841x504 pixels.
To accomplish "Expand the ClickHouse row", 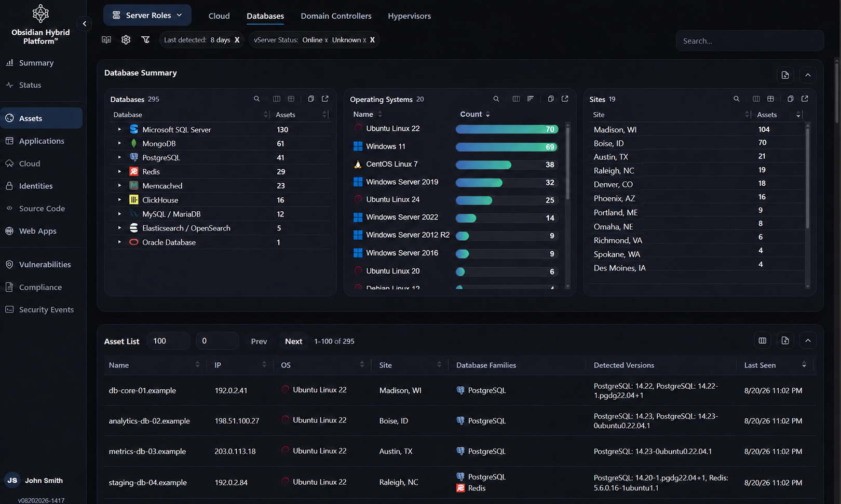I will pyautogui.click(x=119, y=200).
